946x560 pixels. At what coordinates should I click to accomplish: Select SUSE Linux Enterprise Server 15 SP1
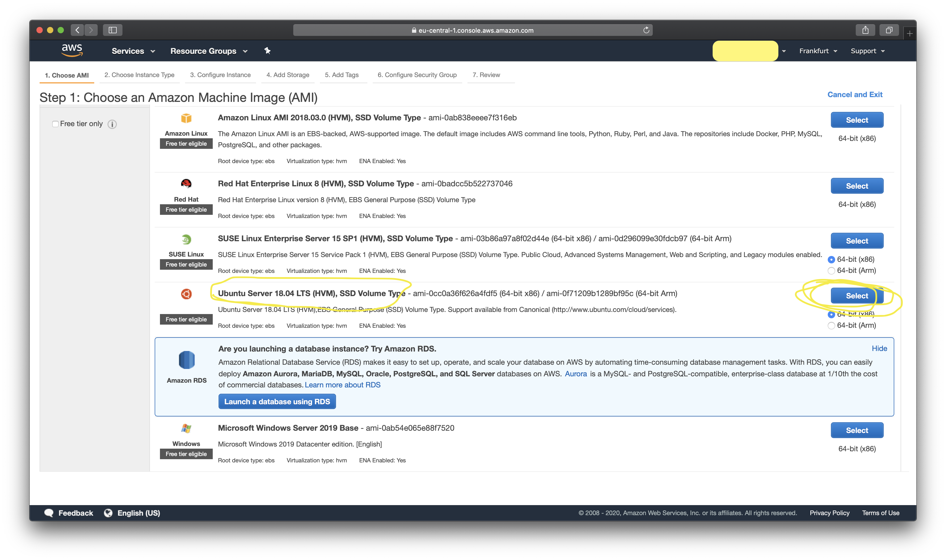coord(857,241)
